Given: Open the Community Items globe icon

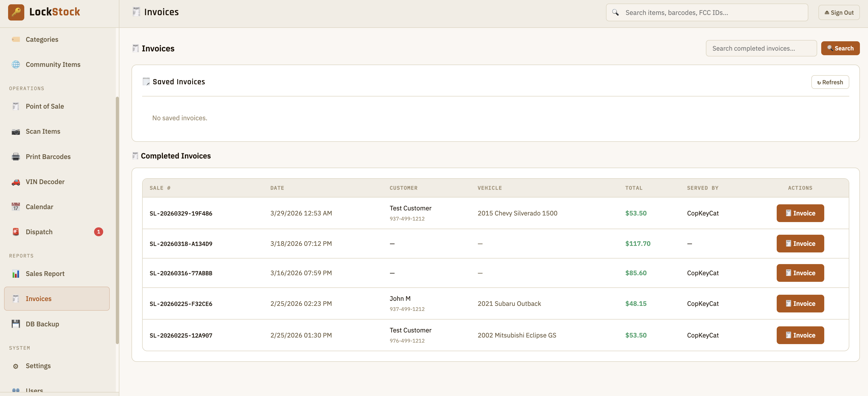Looking at the screenshot, I should click(x=16, y=64).
